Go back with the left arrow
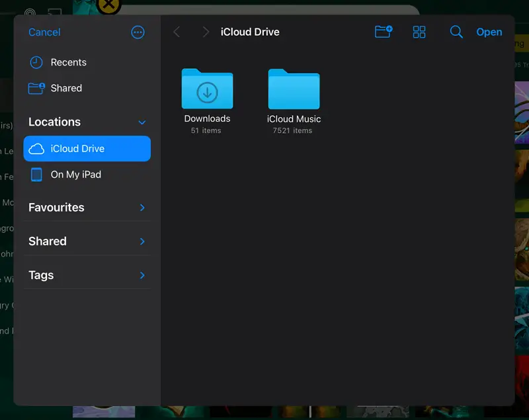Image resolution: width=529 pixels, height=420 pixels. [177, 32]
